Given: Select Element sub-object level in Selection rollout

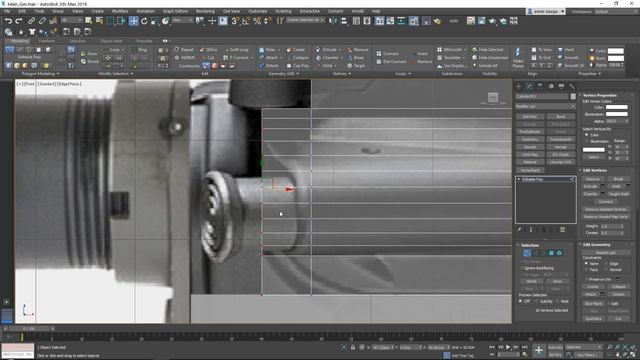Looking at the screenshot, I should [x=559, y=253].
